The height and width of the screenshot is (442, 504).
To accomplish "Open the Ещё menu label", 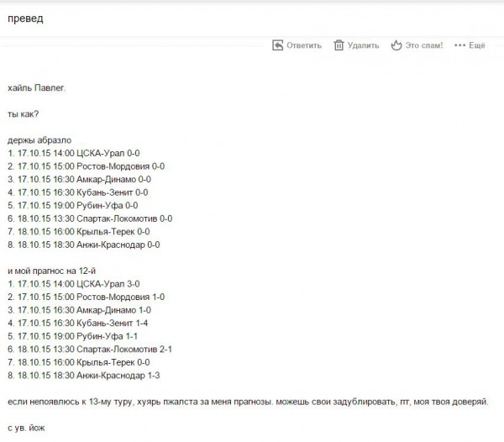I will tap(476, 45).
